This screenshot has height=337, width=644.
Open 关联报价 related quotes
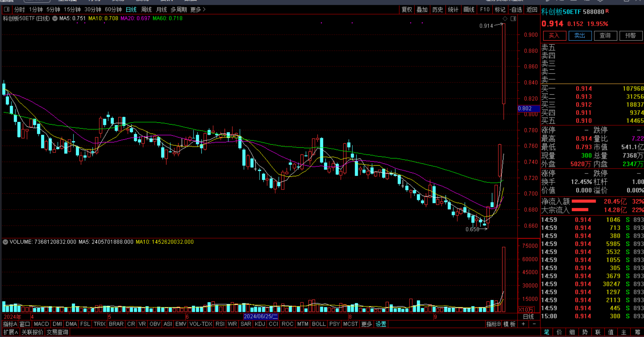point(32,332)
